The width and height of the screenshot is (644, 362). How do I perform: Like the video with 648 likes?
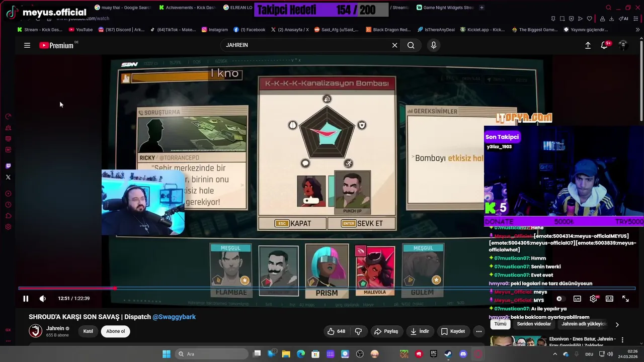336,331
